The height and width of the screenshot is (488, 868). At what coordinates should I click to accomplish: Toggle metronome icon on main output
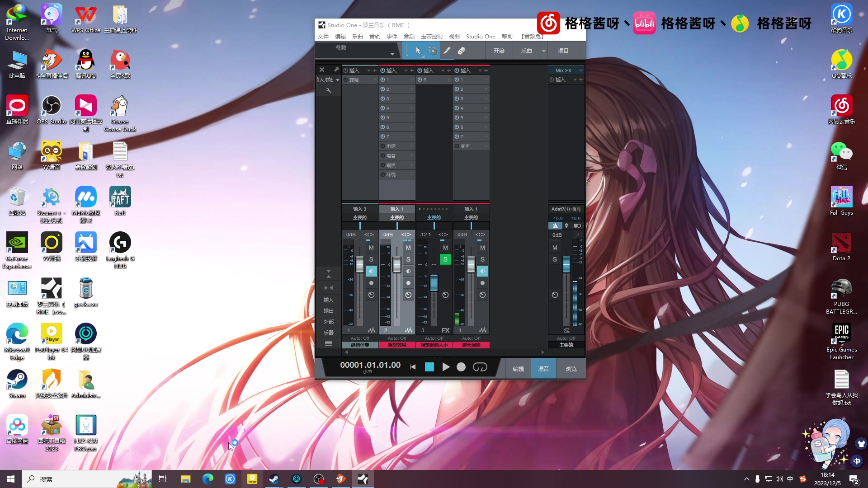coord(556,225)
